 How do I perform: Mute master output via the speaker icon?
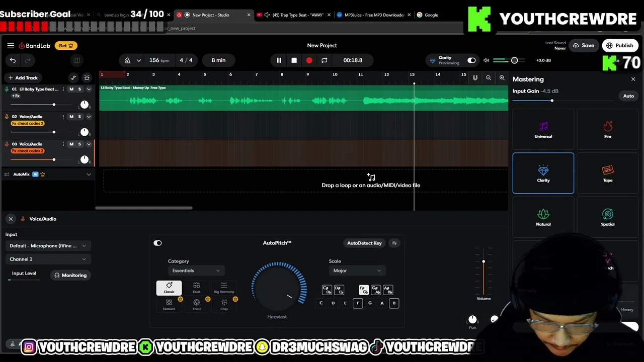point(486,60)
